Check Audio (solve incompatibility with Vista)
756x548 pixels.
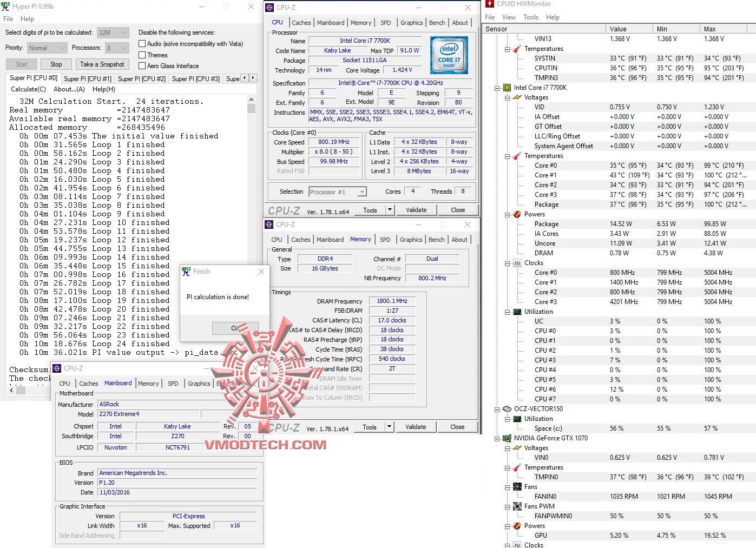click(141, 43)
